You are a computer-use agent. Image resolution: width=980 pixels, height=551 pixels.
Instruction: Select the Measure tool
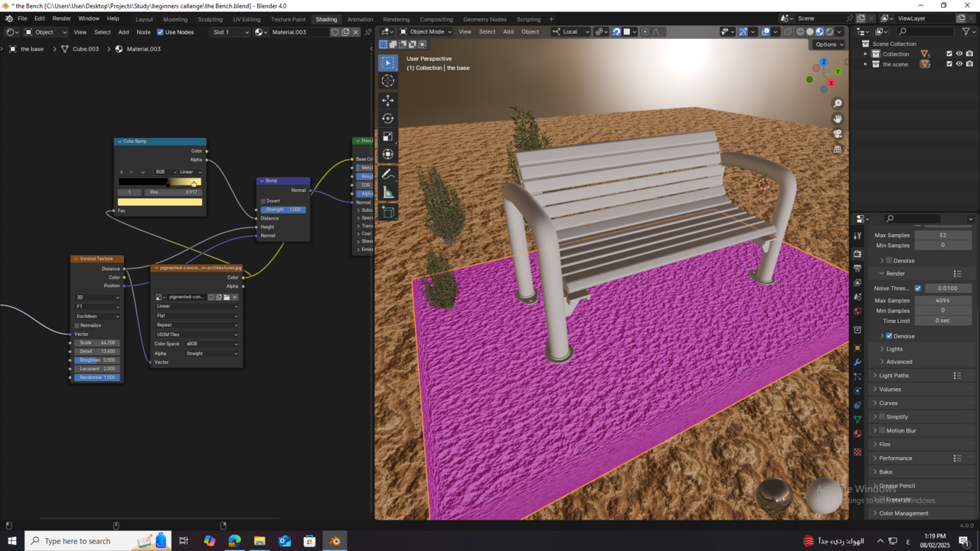pyautogui.click(x=387, y=191)
